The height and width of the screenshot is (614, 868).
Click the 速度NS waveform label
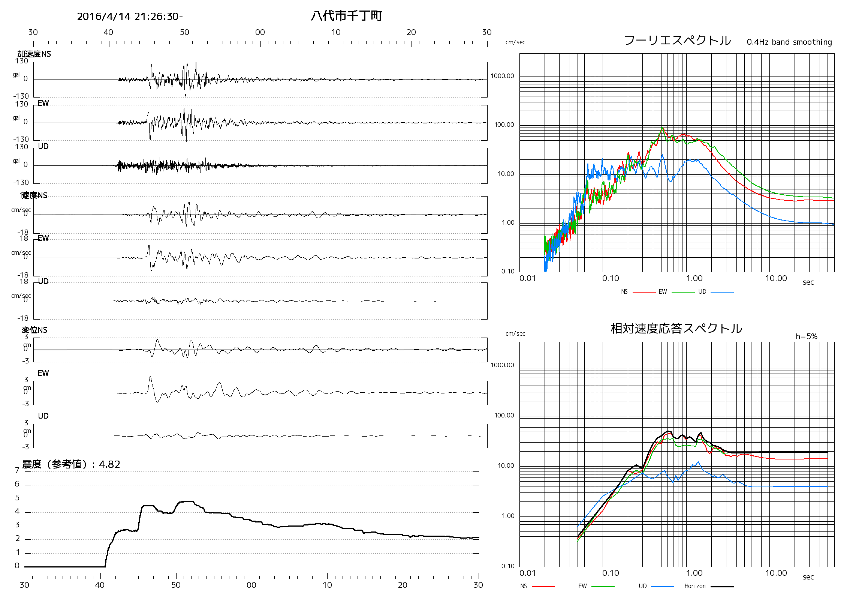coord(34,195)
